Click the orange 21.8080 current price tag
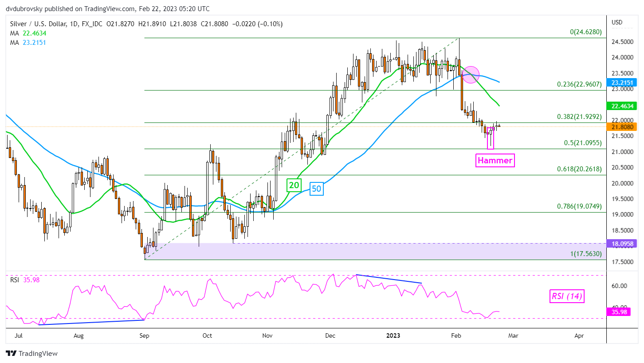The height and width of the screenshot is (363, 644). click(623, 126)
